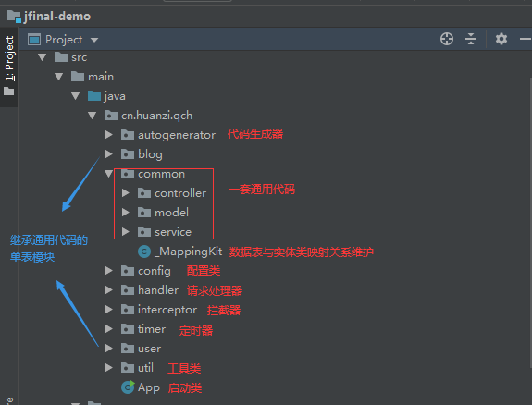Select the App runnable class icon

pos(128,387)
